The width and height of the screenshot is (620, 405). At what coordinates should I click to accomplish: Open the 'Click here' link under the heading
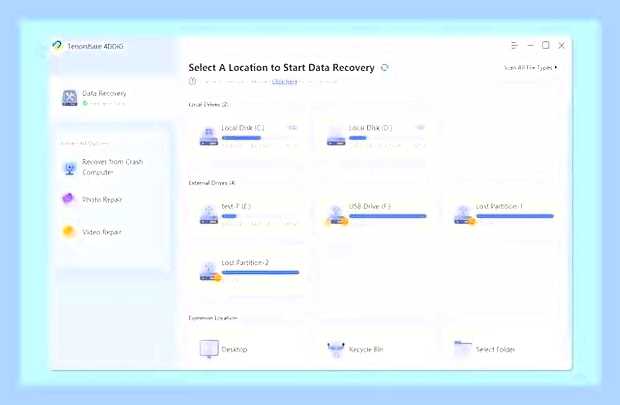pyautogui.click(x=284, y=81)
